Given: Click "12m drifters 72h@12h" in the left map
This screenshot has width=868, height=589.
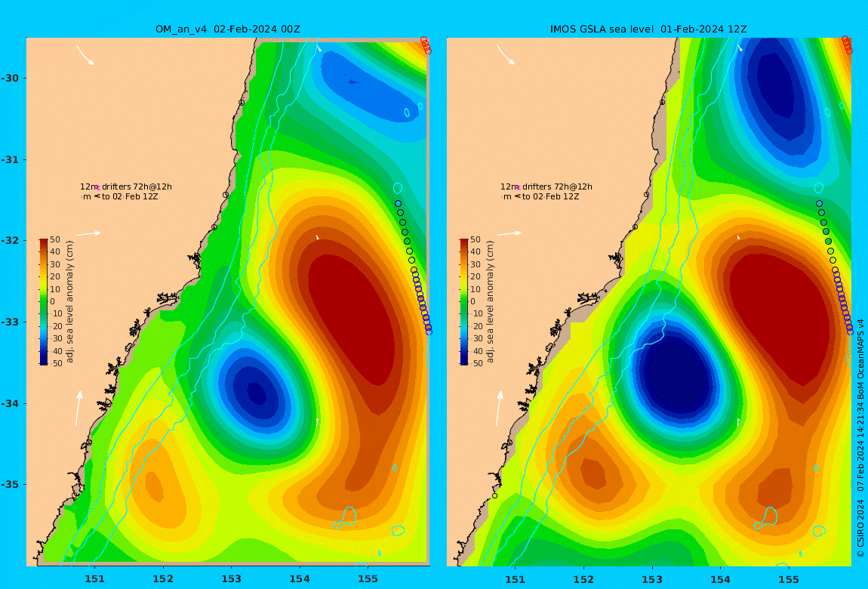Looking at the screenshot, I should click(x=126, y=187).
